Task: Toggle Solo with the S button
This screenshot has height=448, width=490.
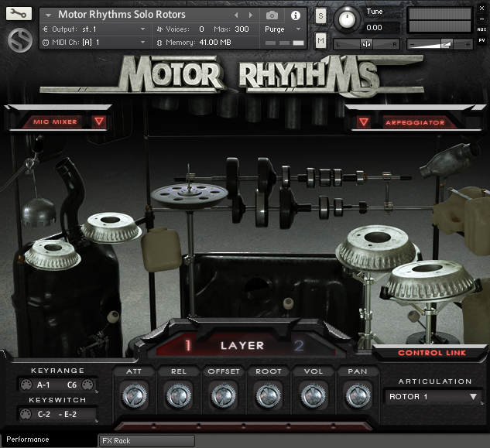Action: point(320,15)
